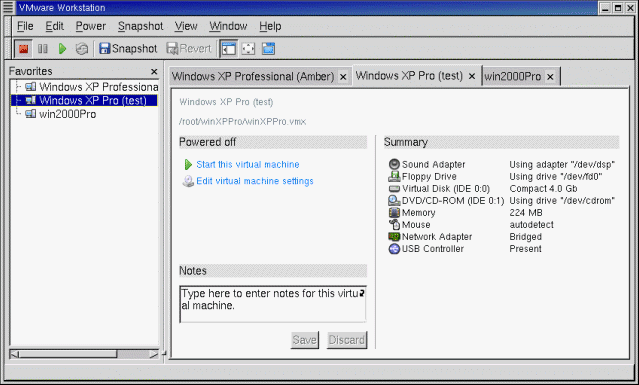This screenshot has width=639, height=385.
Task: Click the Sound Adapter device icon
Action: point(394,164)
